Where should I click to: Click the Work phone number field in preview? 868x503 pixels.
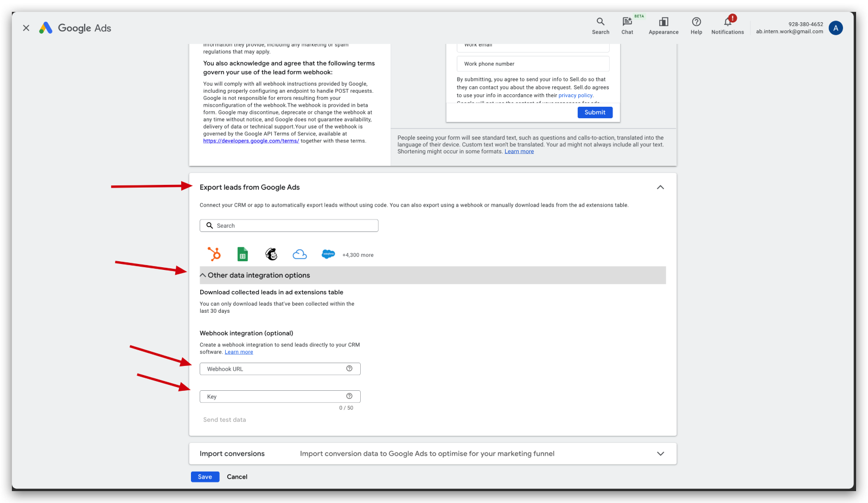tap(533, 64)
